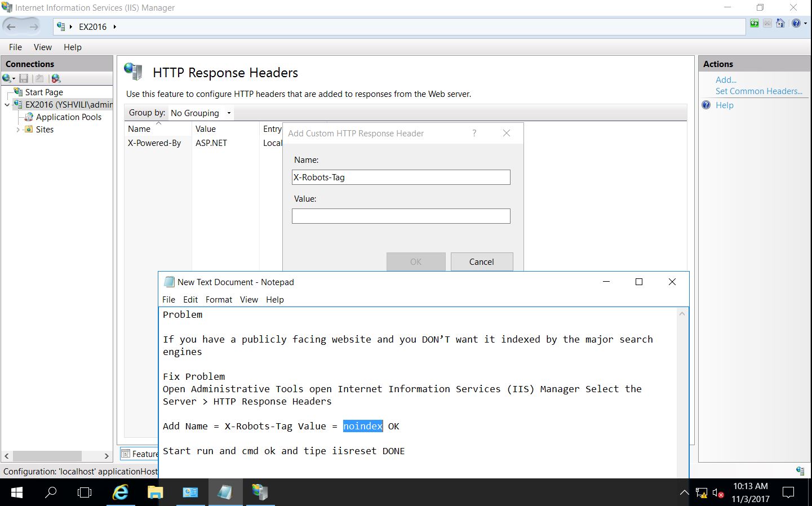Click the Help link in Actions pane

pyautogui.click(x=725, y=105)
